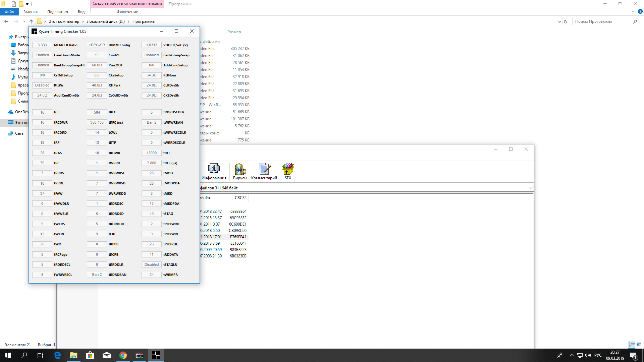Select Сеть in the navigation pane
Screen dimensions: 644x362
pos(19,133)
